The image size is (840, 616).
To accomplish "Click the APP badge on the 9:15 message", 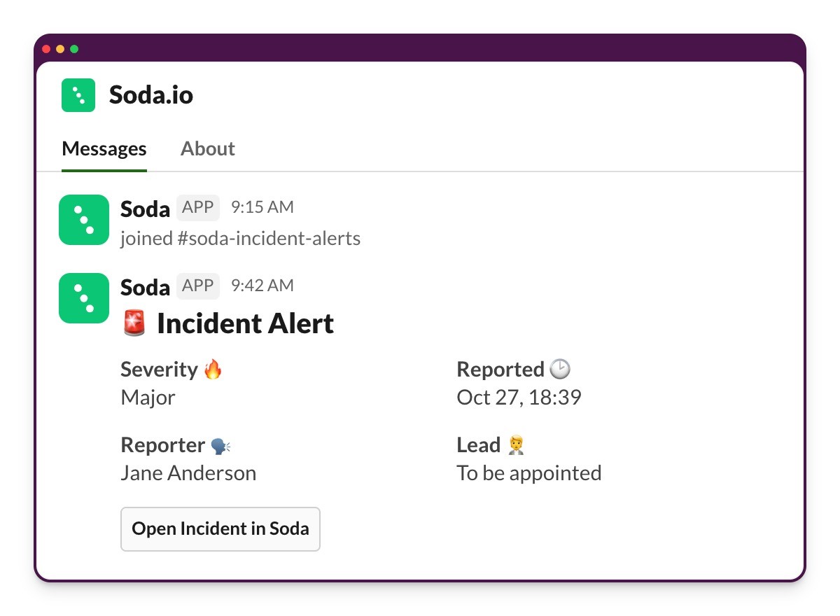I will coord(198,207).
